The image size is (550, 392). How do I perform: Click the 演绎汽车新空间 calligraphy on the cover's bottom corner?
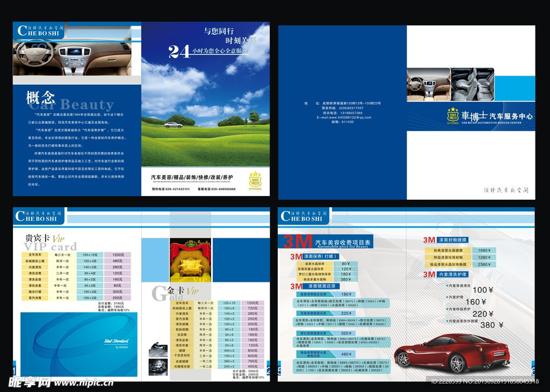coord(506,190)
